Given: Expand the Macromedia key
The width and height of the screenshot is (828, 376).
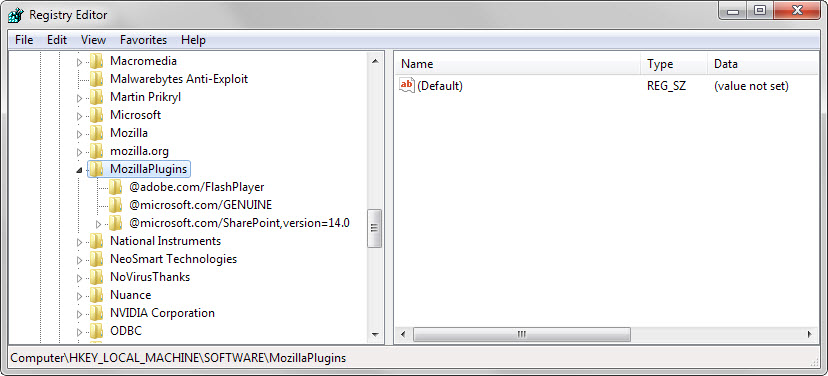Looking at the screenshot, I should (80, 62).
